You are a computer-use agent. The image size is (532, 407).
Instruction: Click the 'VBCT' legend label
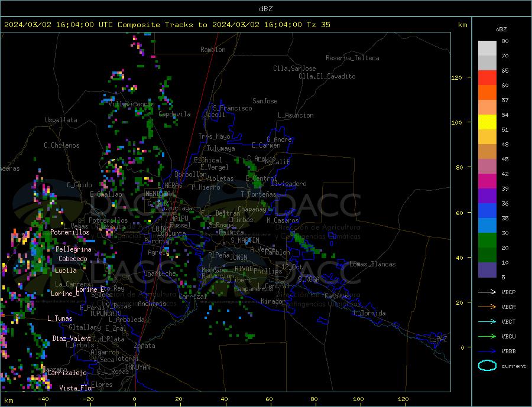pyautogui.click(x=508, y=321)
